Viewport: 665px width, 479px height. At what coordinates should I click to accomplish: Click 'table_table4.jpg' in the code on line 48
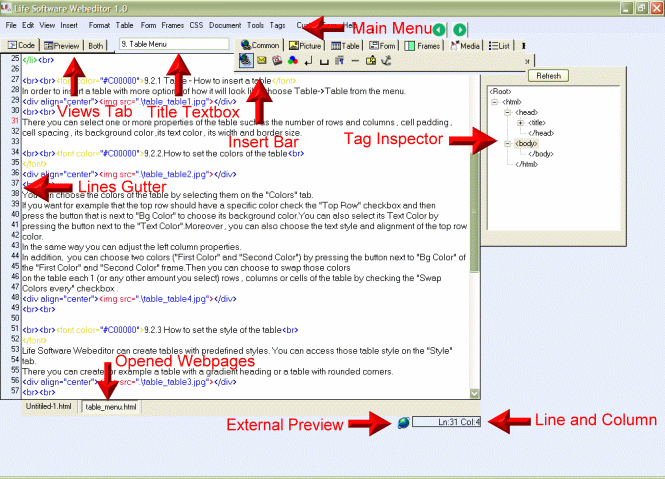click(173, 299)
